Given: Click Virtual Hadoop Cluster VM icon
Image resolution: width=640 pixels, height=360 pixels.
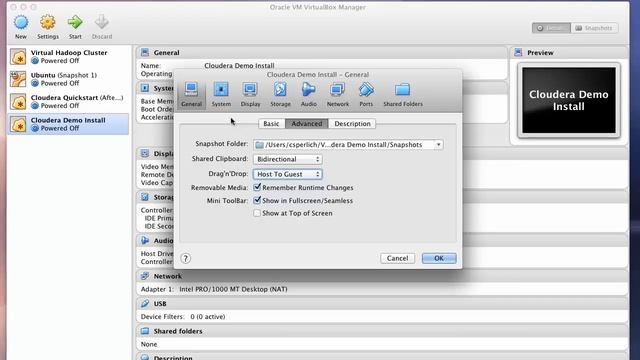Looking at the screenshot, I should click(18, 57).
